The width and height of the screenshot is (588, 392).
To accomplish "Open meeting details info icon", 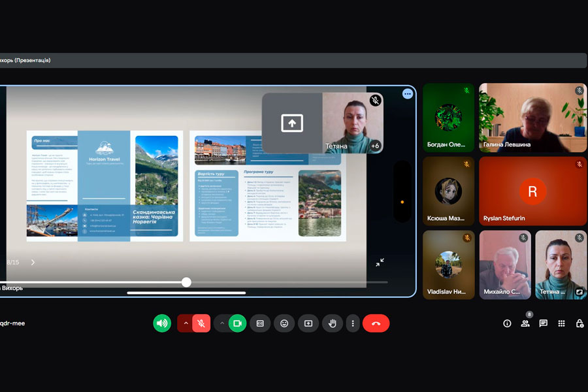I will click(507, 323).
